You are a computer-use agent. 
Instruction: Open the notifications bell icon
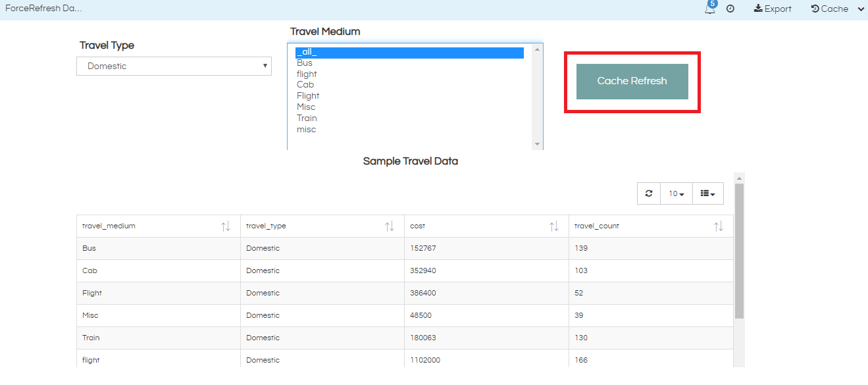point(710,9)
